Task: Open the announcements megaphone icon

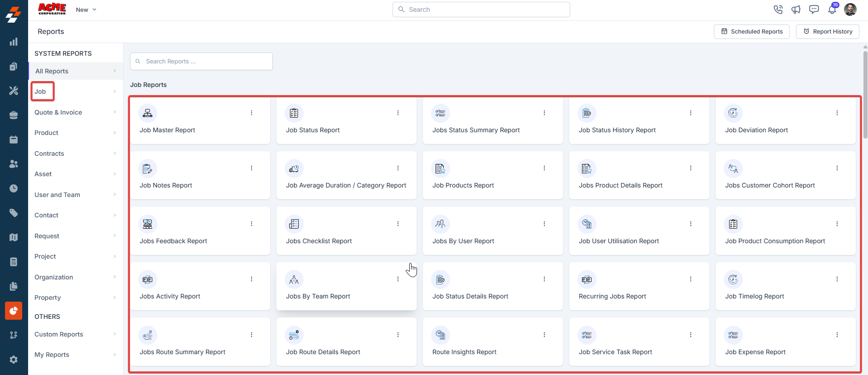Action: pyautogui.click(x=796, y=10)
